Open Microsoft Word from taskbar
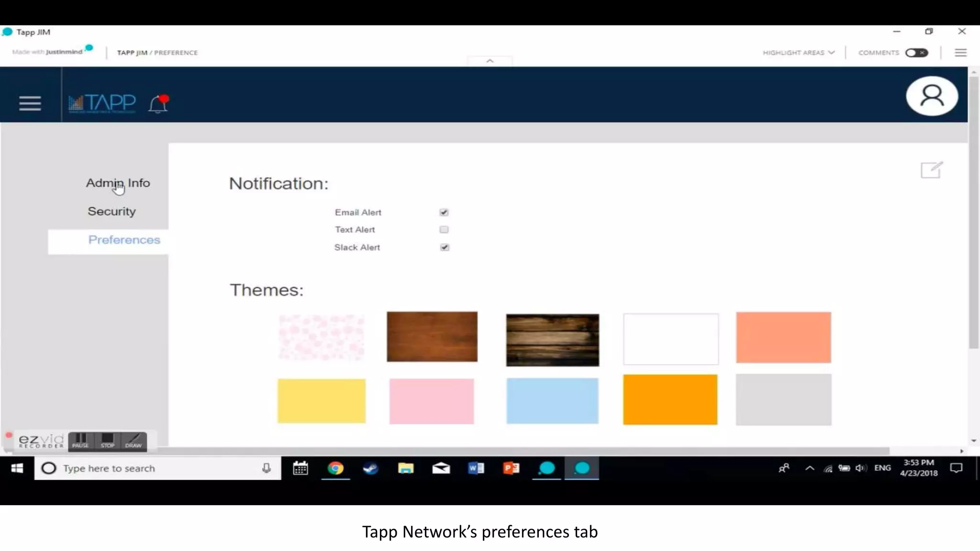Screen dimensions: 980x551 (x=476, y=468)
